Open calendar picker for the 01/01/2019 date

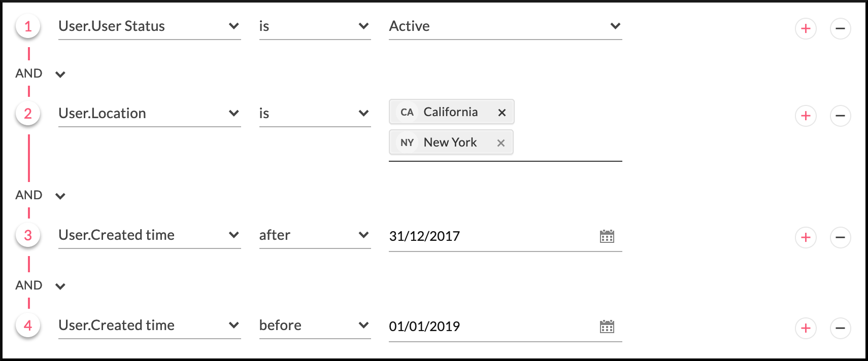tap(607, 327)
